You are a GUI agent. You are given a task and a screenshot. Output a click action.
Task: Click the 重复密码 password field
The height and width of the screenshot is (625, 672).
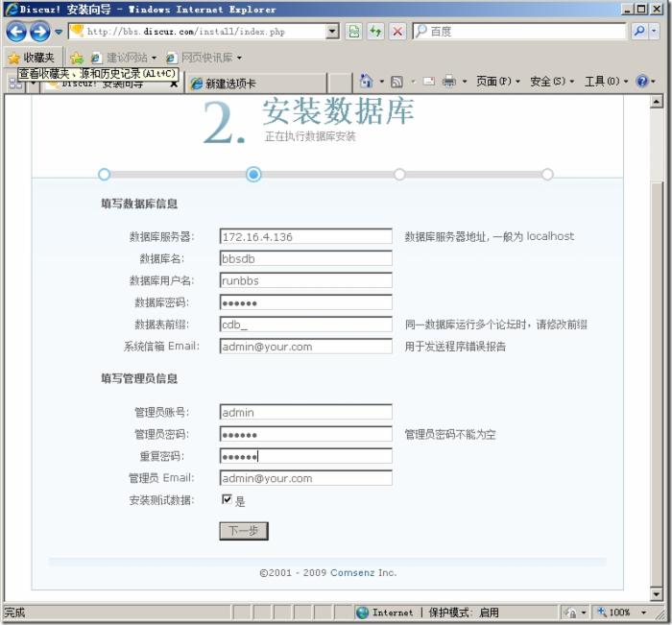[306, 456]
